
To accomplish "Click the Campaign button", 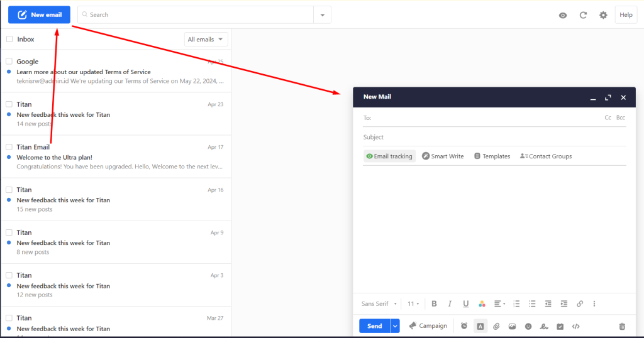I will pos(428,326).
